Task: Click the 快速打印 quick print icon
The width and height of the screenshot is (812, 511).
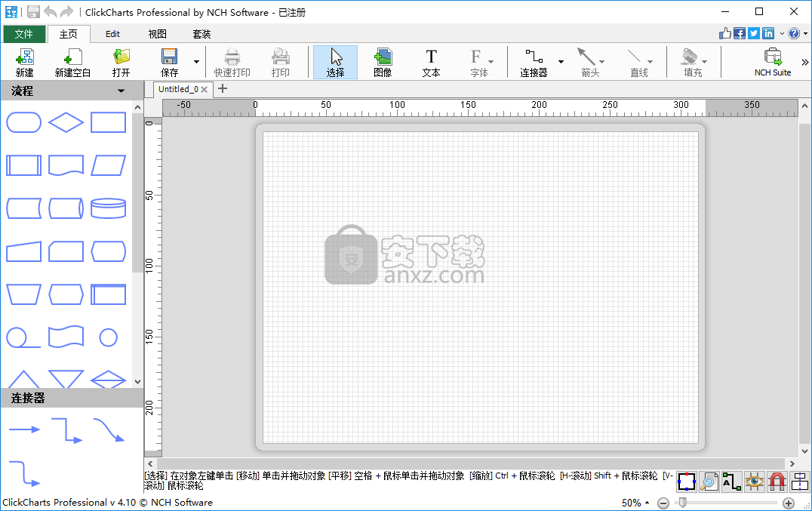Action: [232, 62]
